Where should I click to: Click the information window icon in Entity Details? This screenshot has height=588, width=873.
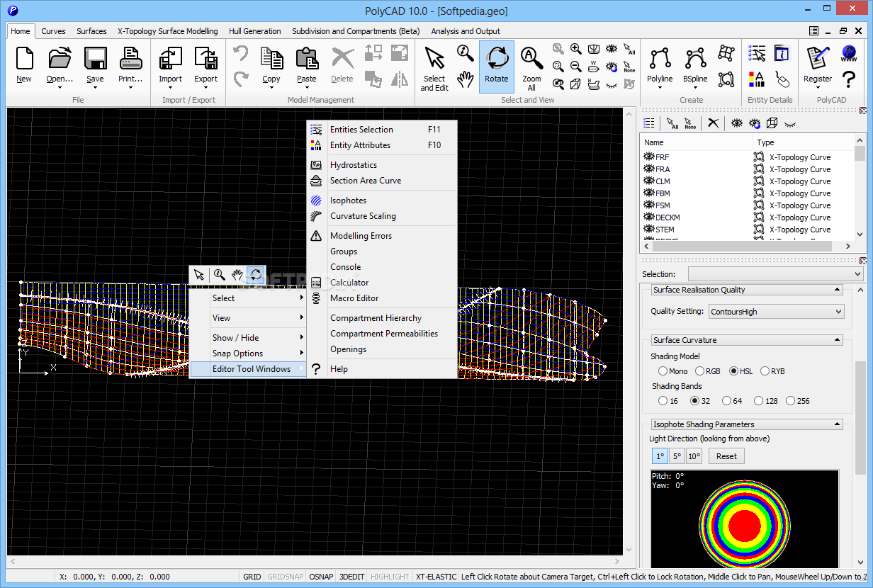pos(782,53)
